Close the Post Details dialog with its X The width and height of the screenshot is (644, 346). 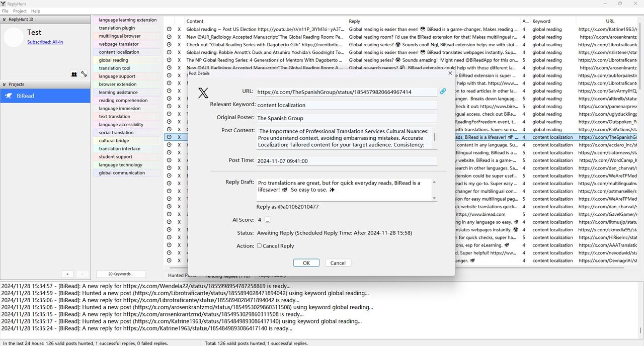coord(450,73)
